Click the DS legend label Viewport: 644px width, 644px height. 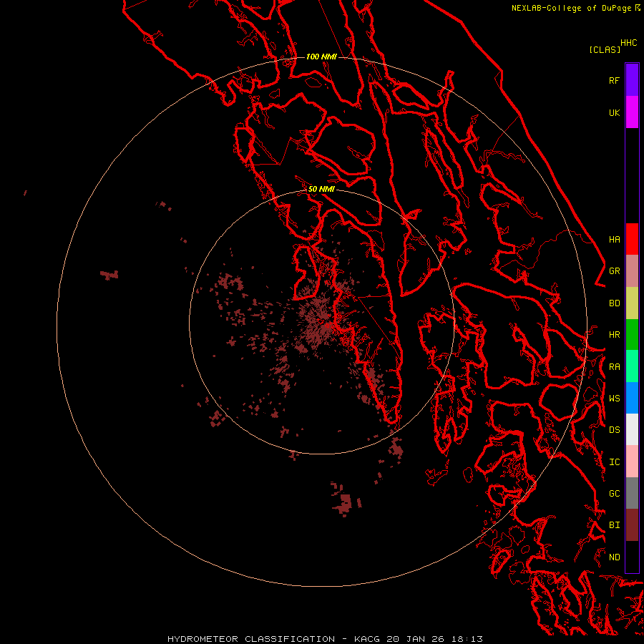(x=614, y=430)
